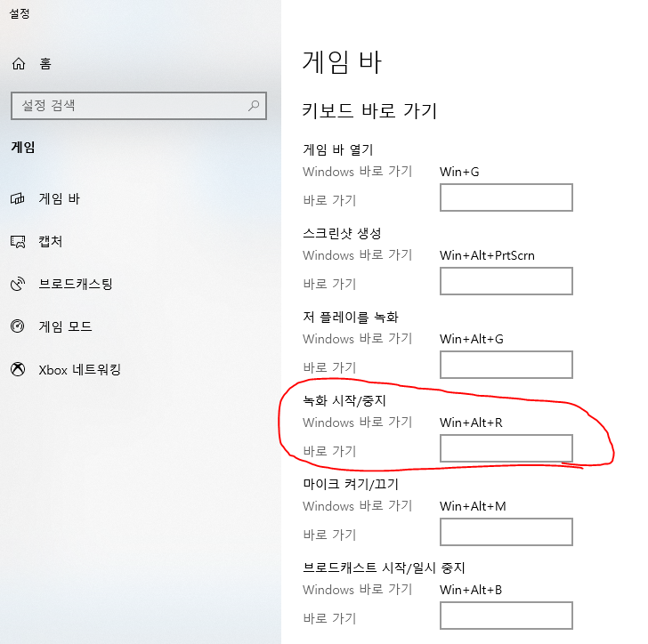Screen dimensions: 648x644
Task: Click the Home house icon
Action: click(19, 64)
